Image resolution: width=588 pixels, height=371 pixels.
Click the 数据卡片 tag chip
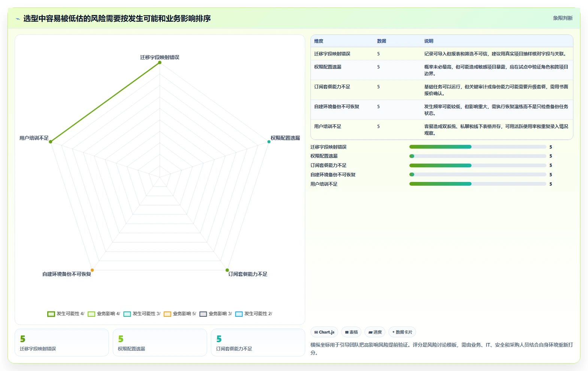pos(402,332)
